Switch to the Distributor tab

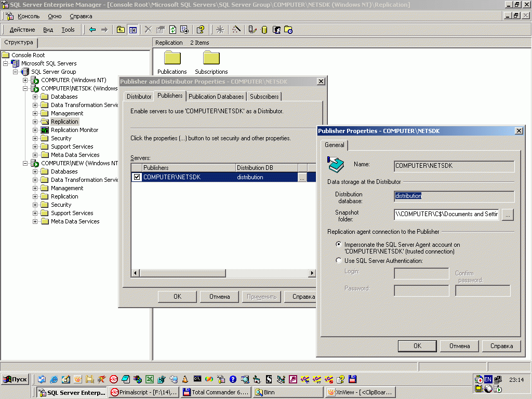click(139, 97)
